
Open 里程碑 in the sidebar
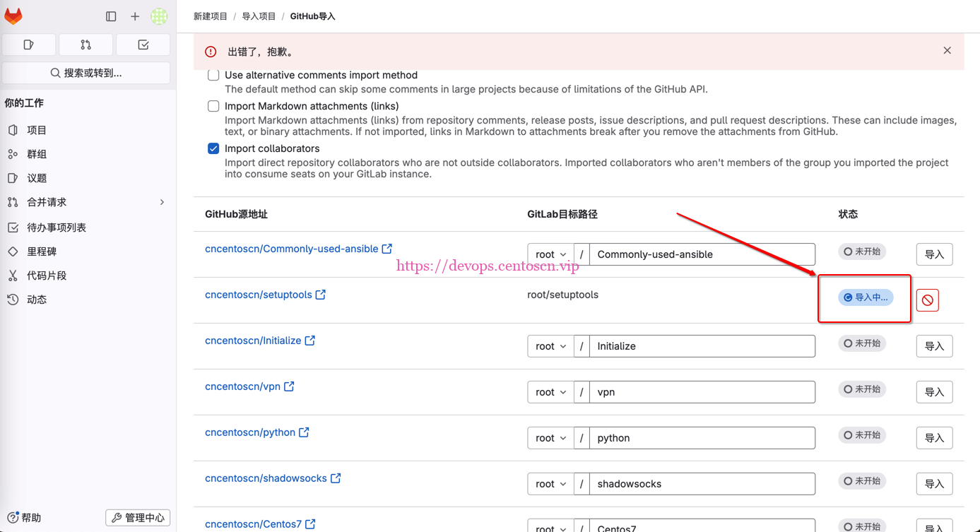pyautogui.click(x=42, y=252)
